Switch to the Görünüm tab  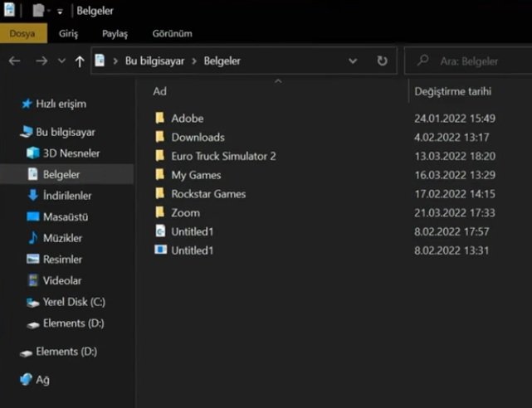[x=173, y=33]
